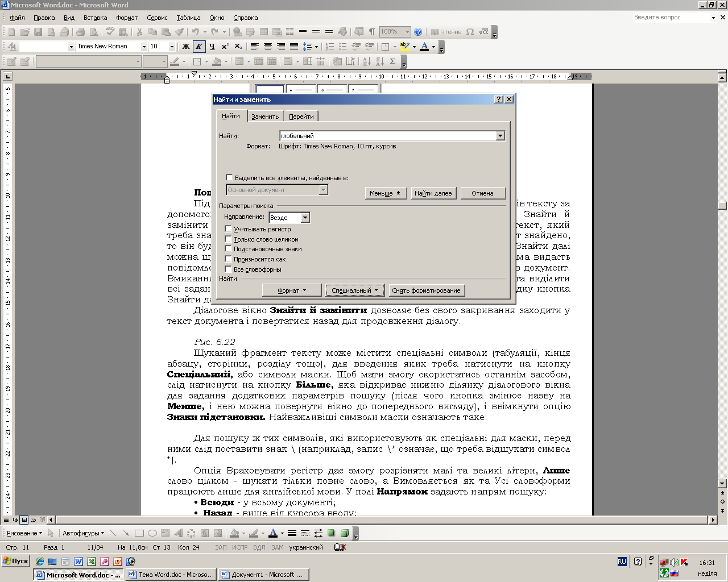Check 'Учитывать регистр' option
This screenshot has width=728, height=582.
(x=228, y=229)
